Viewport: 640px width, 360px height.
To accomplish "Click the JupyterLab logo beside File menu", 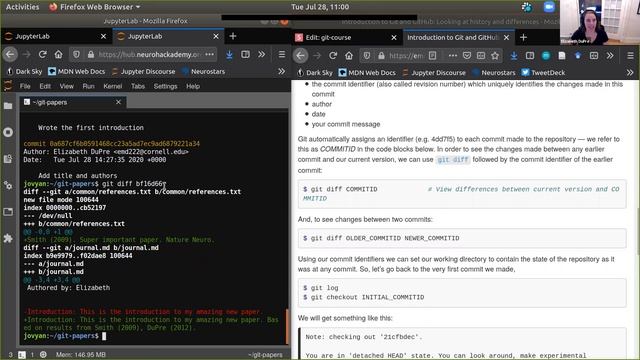I will click(x=8, y=86).
